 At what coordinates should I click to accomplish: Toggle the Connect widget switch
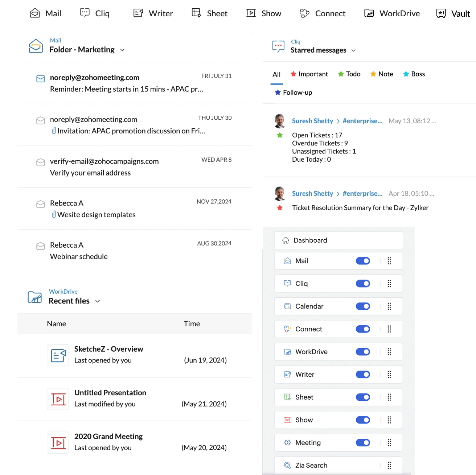pyautogui.click(x=363, y=329)
